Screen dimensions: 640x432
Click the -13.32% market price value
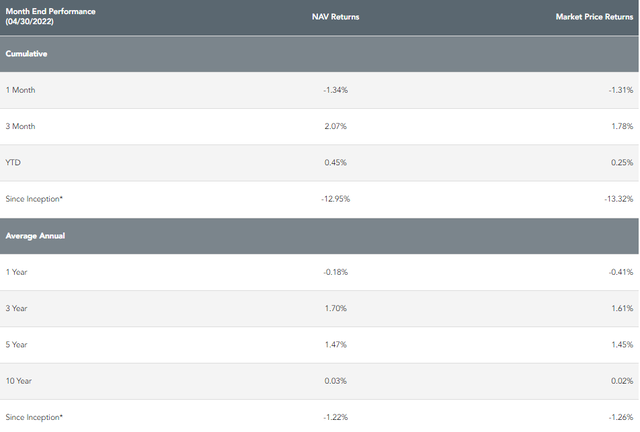tap(617, 199)
